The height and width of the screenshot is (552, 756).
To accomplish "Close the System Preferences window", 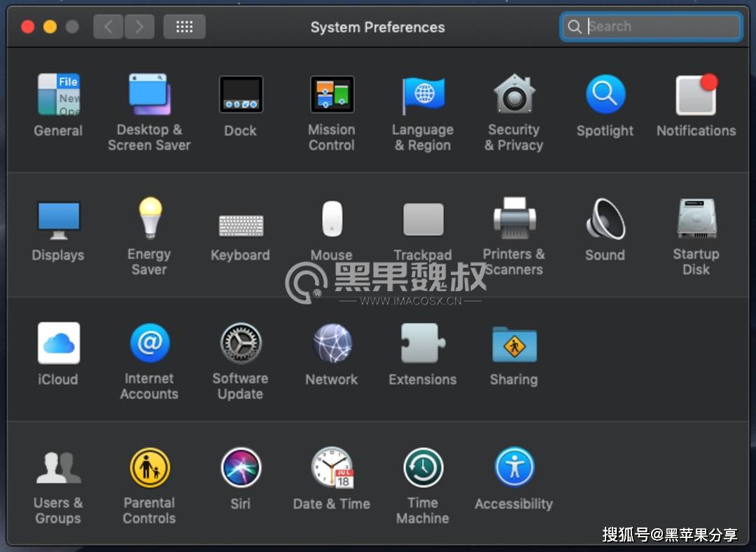I will 27,27.
